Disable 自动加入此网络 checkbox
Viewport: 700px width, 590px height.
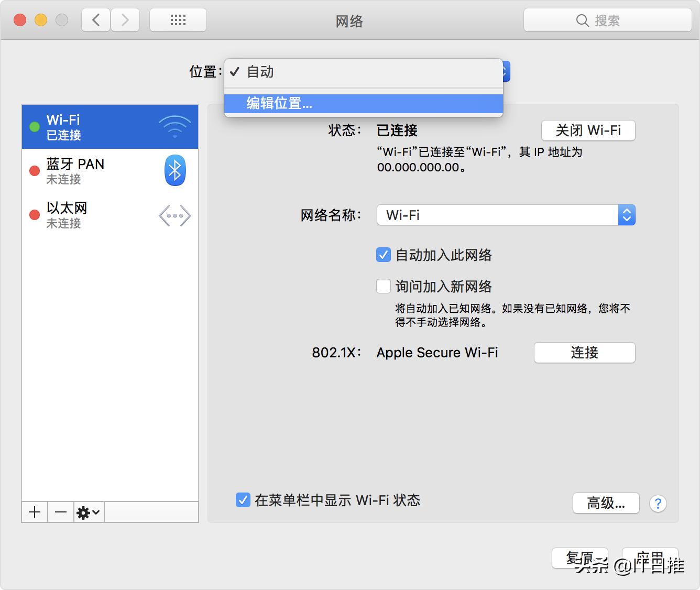pos(383,255)
